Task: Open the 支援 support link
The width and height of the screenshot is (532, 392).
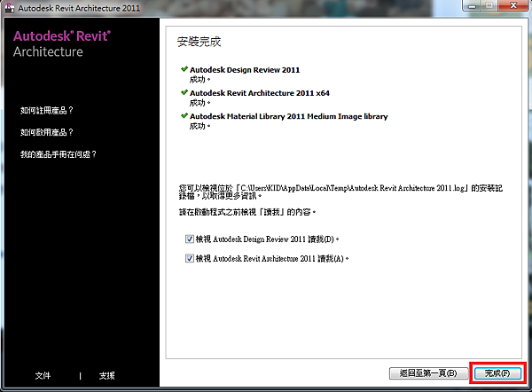Action: point(107,376)
